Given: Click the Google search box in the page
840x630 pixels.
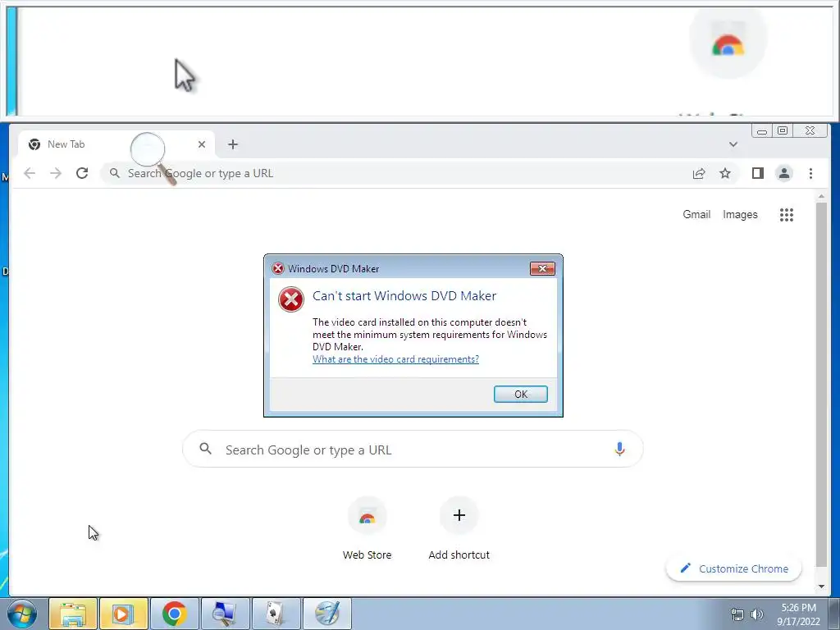Looking at the screenshot, I should (413, 449).
